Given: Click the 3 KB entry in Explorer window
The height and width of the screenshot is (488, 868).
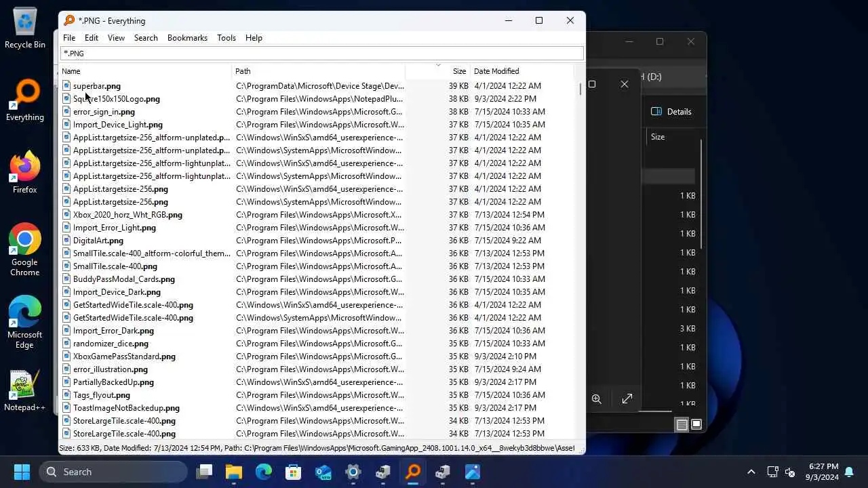Looking at the screenshot, I should click(688, 329).
